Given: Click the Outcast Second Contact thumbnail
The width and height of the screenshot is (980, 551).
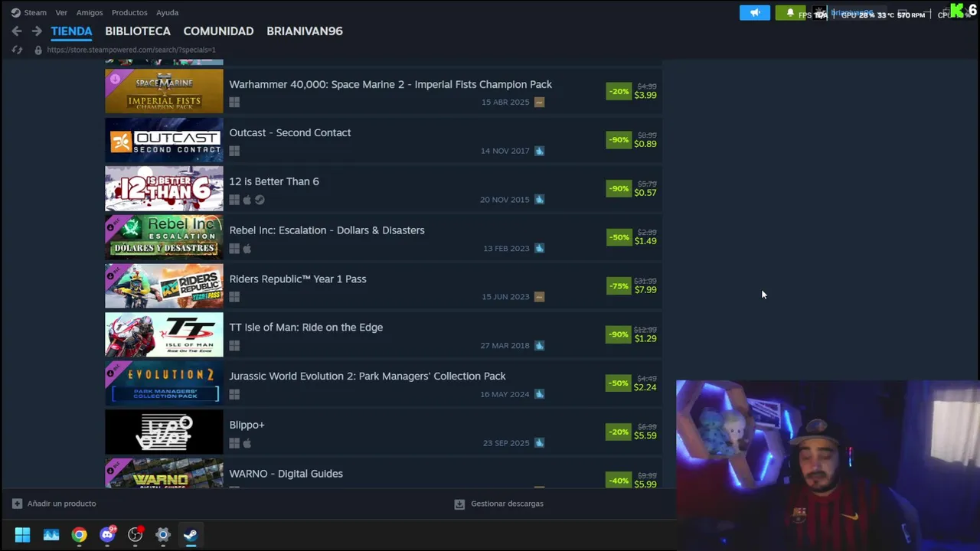Looking at the screenshot, I should point(164,140).
